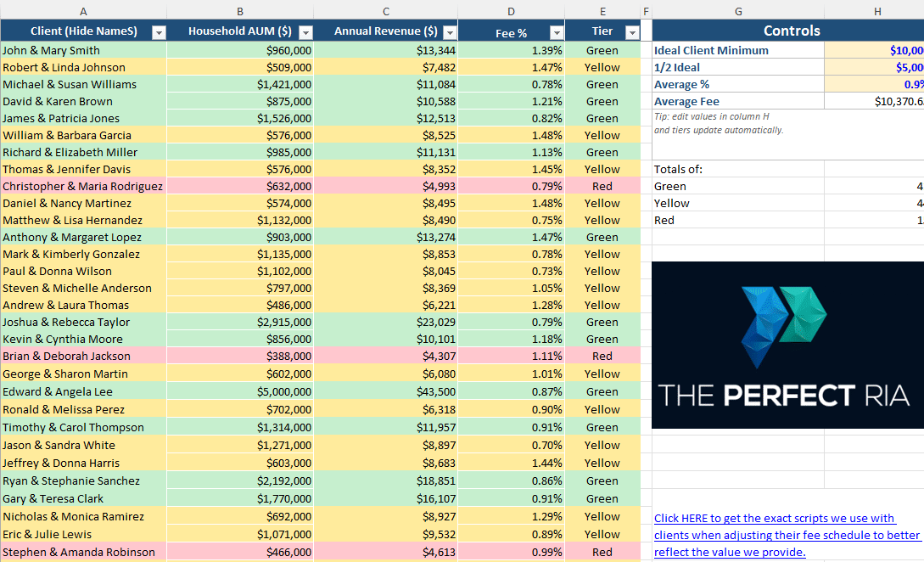This screenshot has width=924, height=562.
Task: Open the Household AUM ($) filter dropdown
Action: click(305, 32)
